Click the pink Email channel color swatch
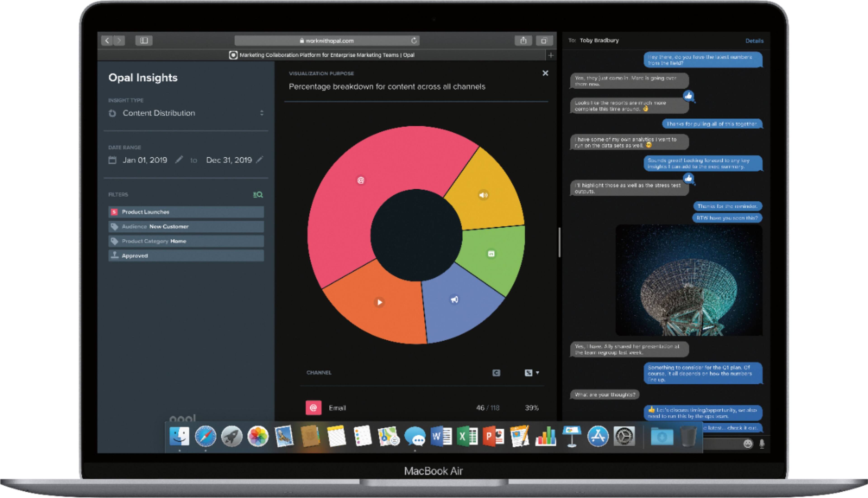 click(x=313, y=408)
